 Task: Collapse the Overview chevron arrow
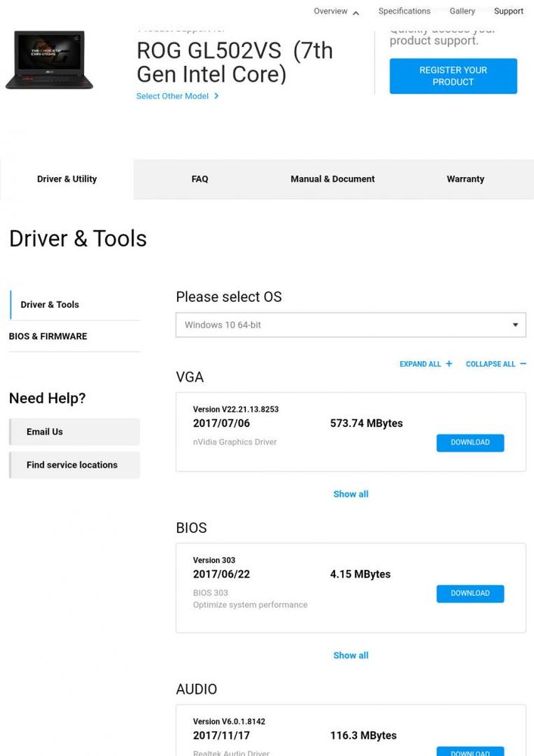(x=355, y=13)
